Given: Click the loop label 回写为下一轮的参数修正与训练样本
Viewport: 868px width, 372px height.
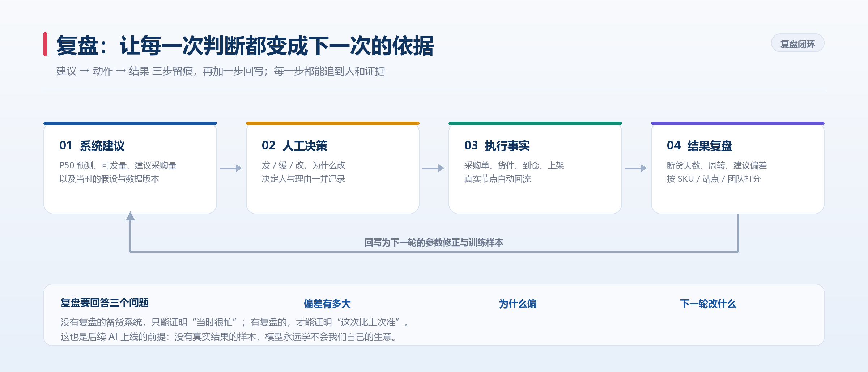Looking at the screenshot, I should coord(434,242).
